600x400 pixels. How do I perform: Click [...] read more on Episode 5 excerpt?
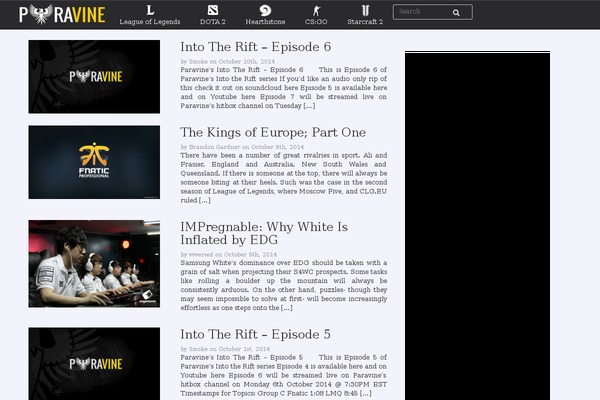(x=365, y=393)
